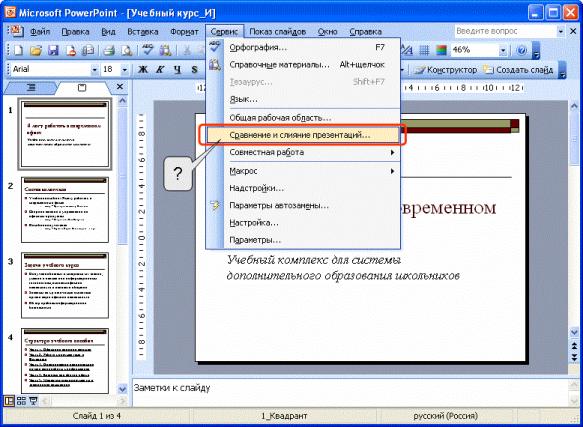Run spelling check from toolbar ABC icon
The width and height of the screenshot is (583, 427).
[148, 50]
